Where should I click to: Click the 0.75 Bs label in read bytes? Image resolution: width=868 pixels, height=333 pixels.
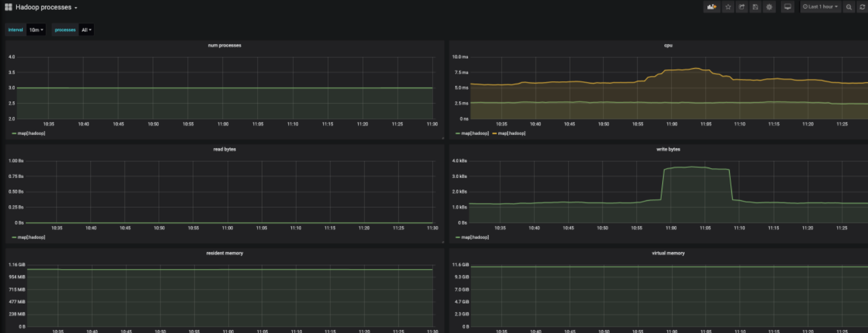[x=16, y=176]
